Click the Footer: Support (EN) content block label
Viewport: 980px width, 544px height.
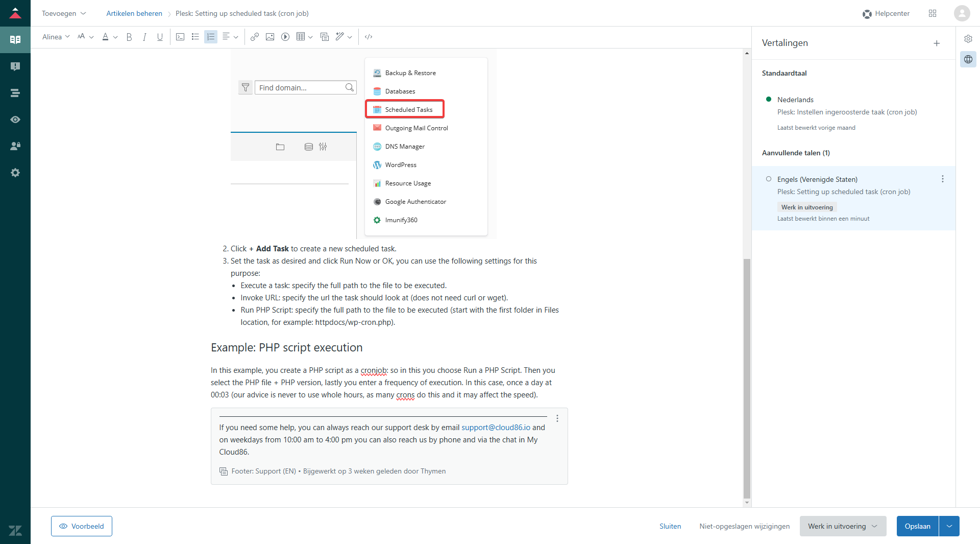(x=263, y=471)
